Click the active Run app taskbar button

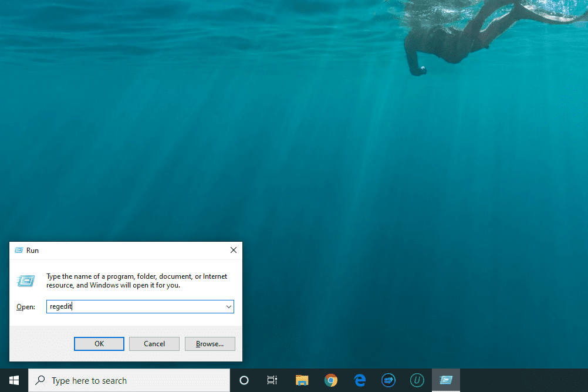point(446,380)
